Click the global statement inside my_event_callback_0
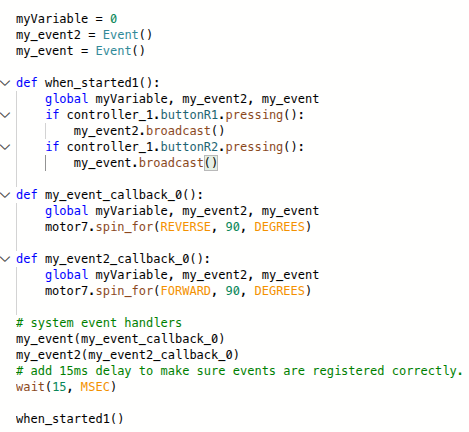This screenshot has width=469, height=432. click(x=182, y=211)
